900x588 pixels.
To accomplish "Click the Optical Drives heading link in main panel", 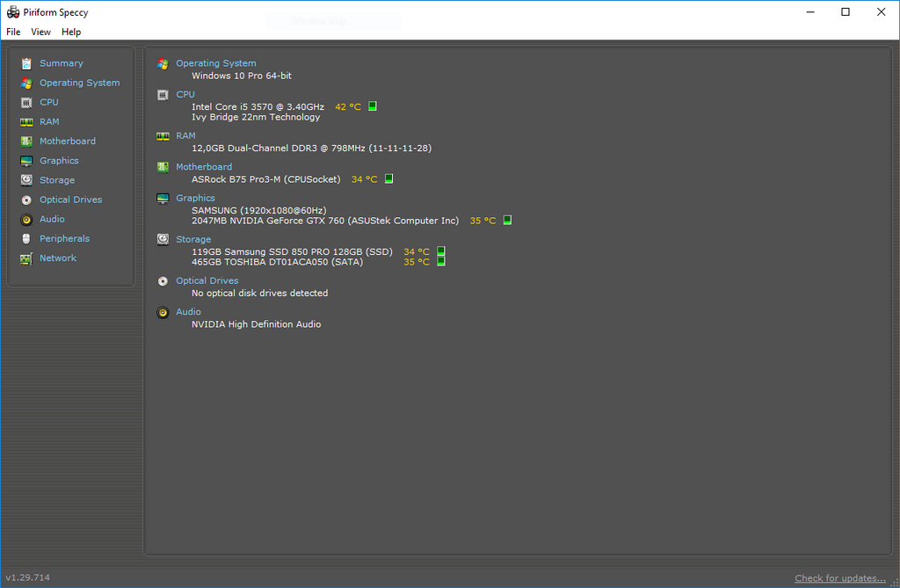I will point(207,280).
